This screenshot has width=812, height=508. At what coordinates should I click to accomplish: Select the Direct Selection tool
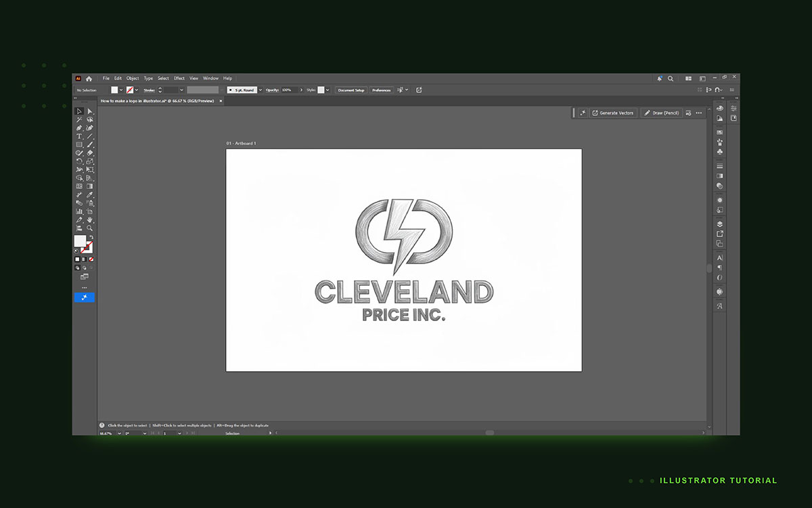tap(89, 111)
